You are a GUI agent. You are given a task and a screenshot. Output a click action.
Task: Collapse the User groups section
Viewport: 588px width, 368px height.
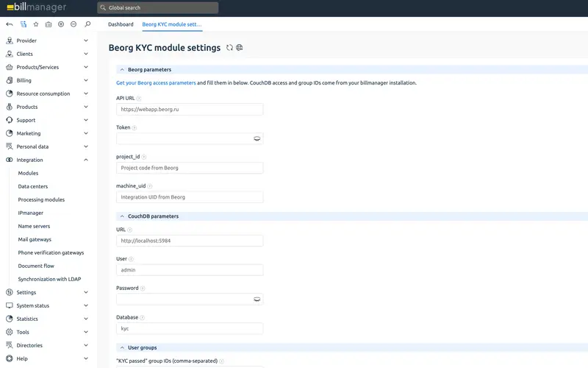(122, 347)
